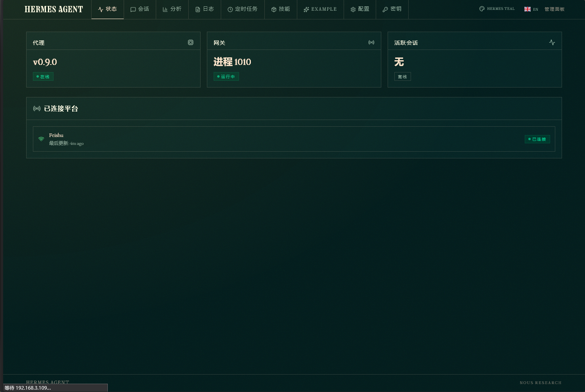Viewport: 585px width, 392px height.
Task: Open the 状态 status tab
Action: point(107,9)
